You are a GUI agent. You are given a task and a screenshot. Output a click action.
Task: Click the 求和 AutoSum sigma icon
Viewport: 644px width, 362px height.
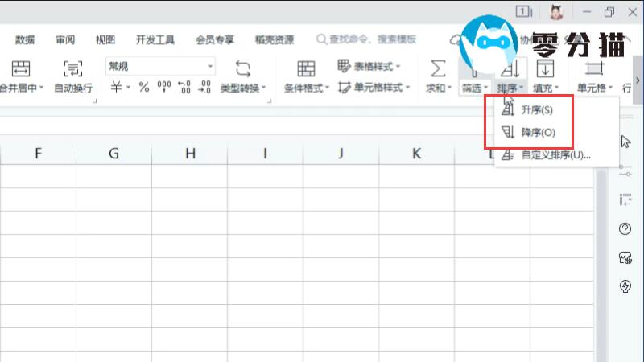tap(438, 68)
